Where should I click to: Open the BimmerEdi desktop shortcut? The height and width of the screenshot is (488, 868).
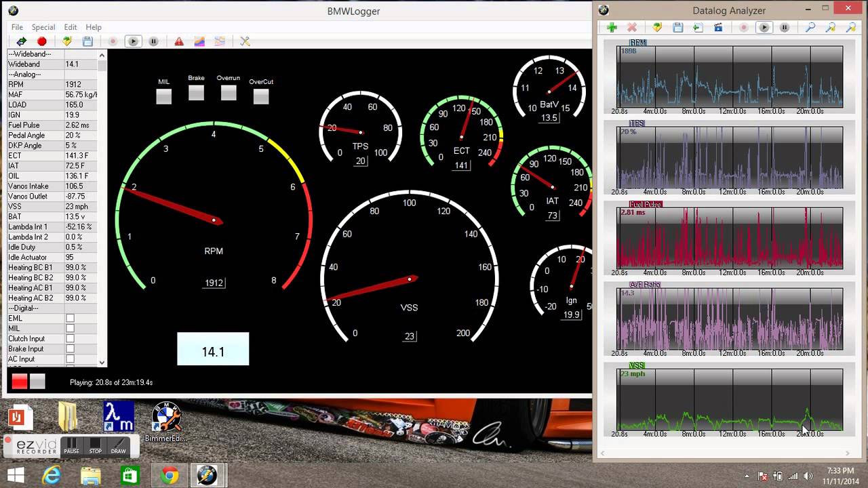167,422
